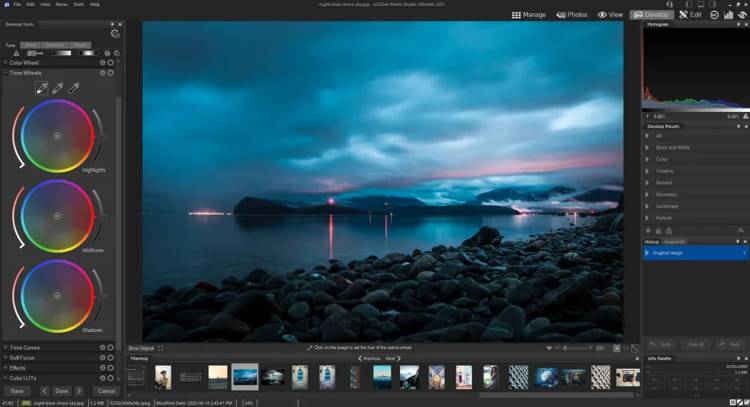This screenshot has height=407, width=750.
Task: Click the Highlights color wheel center
Action: [x=57, y=134]
